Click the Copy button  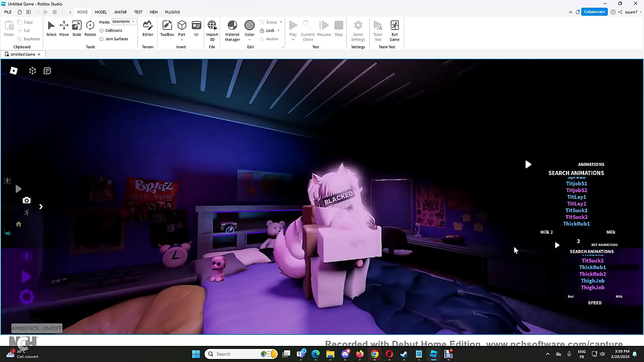[x=25, y=22]
